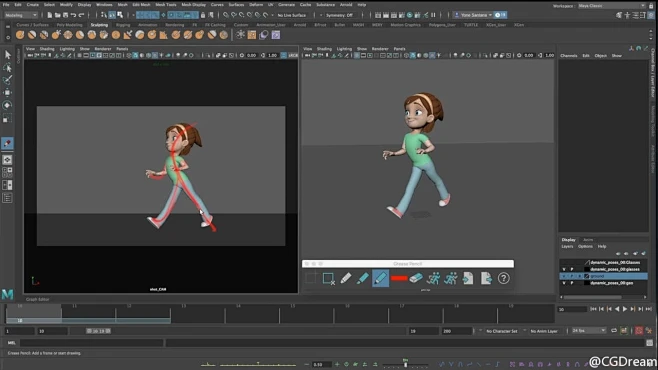Open the Layers menu in layer editor
Screen dimensions: 658x370
(x=567, y=247)
